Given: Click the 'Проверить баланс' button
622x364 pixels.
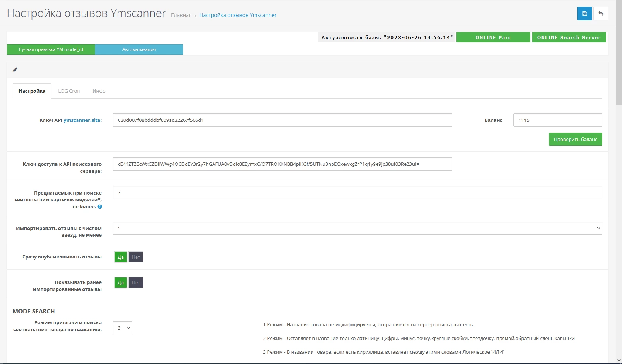Looking at the screenshot, I should point(575,139).
